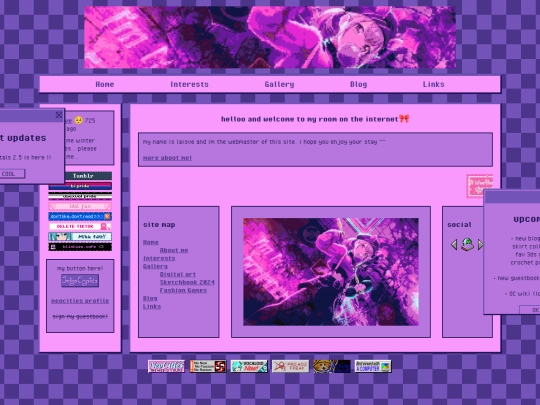The height and width of the screenshot is (405, 540).
Task: Open Digital art in the site map
Action: [x=178, y=274]
